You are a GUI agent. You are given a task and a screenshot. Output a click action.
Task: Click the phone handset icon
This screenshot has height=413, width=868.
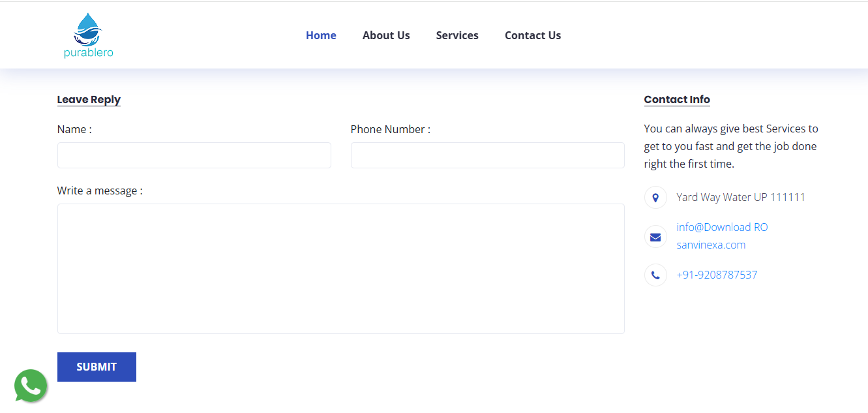coord(655,275)
